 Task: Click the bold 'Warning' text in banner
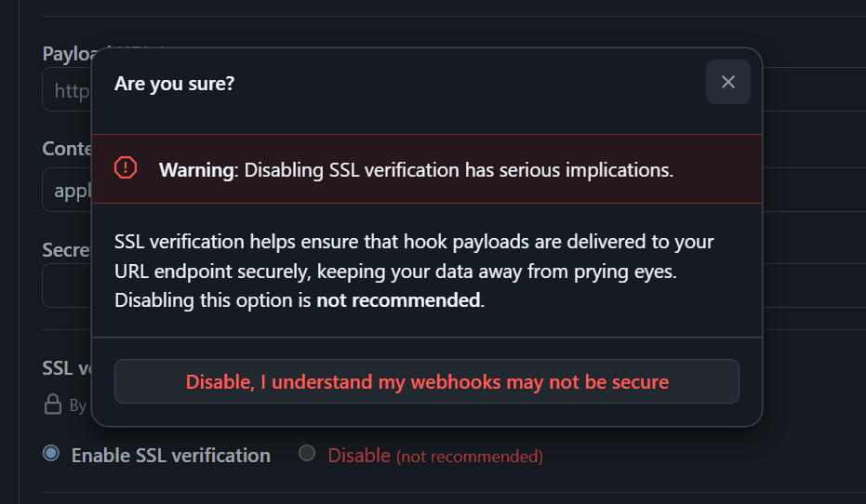(x=196, y=170)
